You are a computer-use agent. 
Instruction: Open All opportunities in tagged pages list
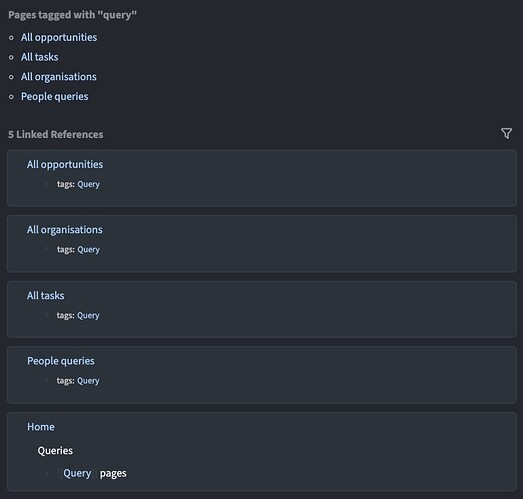point(59,37)
